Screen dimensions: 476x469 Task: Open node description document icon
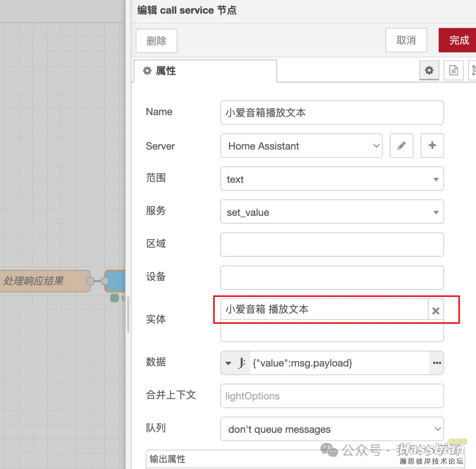pos(454,70)
